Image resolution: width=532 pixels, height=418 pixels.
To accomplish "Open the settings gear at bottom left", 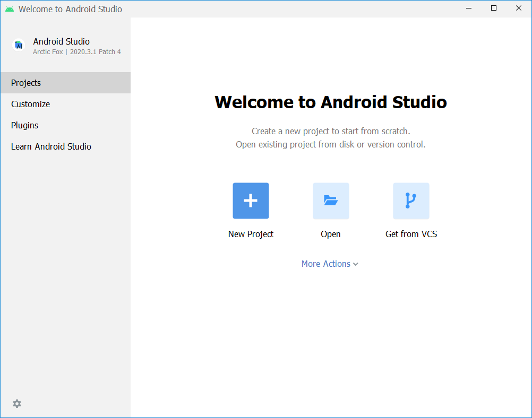I will [16, 404].
